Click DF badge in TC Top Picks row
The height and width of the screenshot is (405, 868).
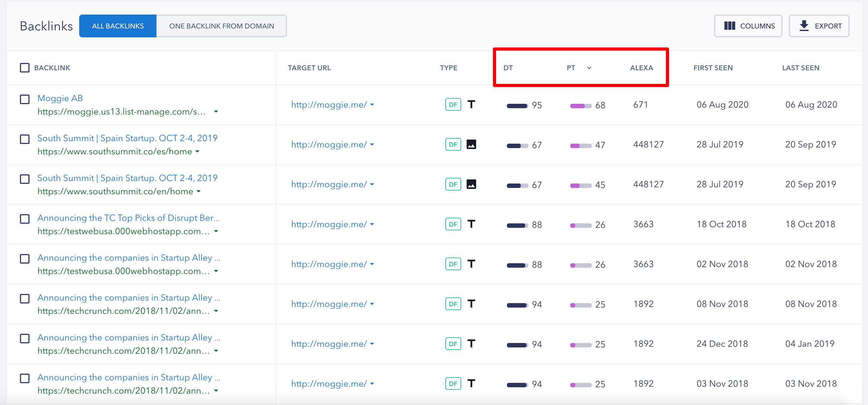click(x=453, y=224)
